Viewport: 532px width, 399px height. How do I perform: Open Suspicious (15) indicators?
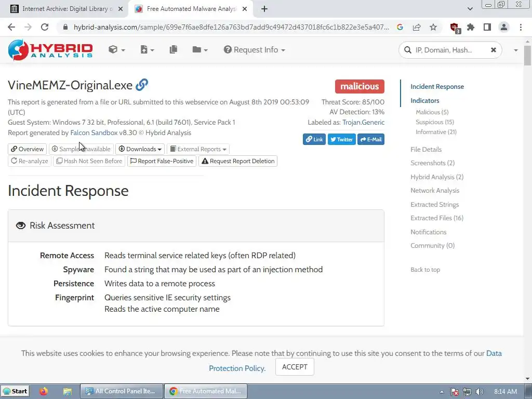435,122
